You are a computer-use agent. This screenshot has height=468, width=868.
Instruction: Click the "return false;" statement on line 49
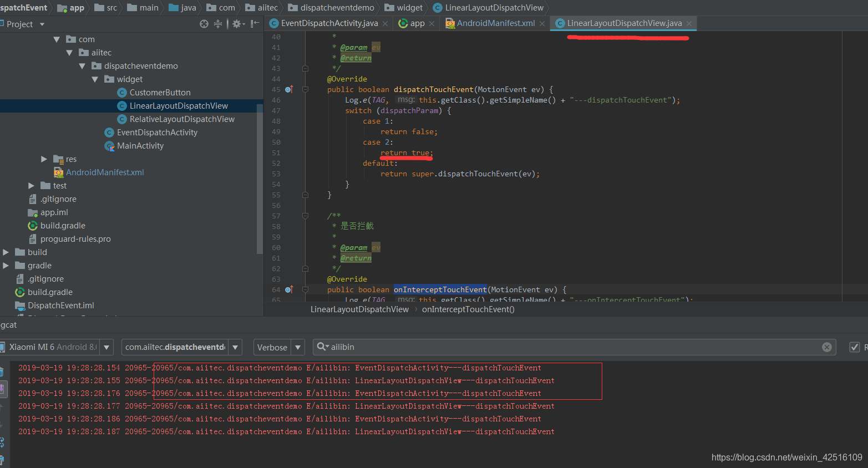[x=409, y=131]
